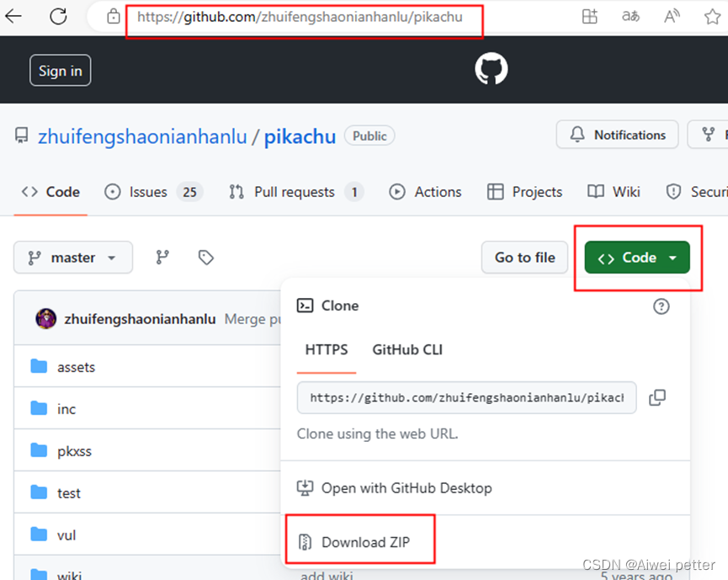
Task: Add page to favorites star
Action: [712, 17]
